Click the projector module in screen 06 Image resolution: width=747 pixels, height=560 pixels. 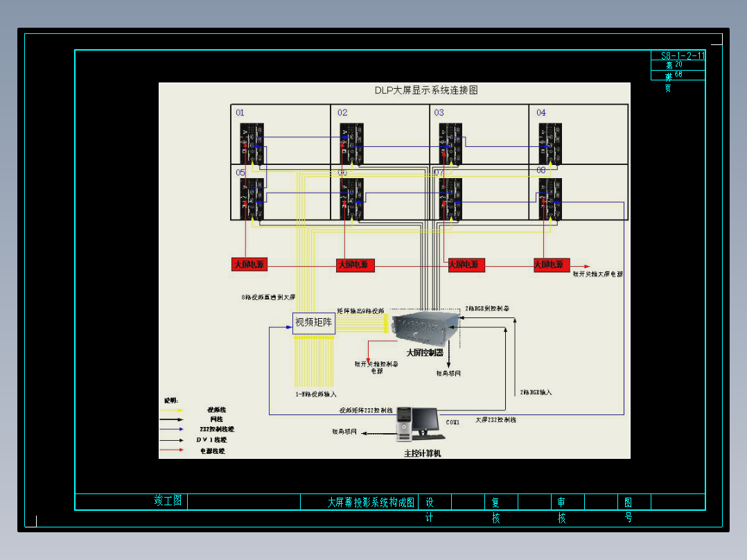(351, 199)
